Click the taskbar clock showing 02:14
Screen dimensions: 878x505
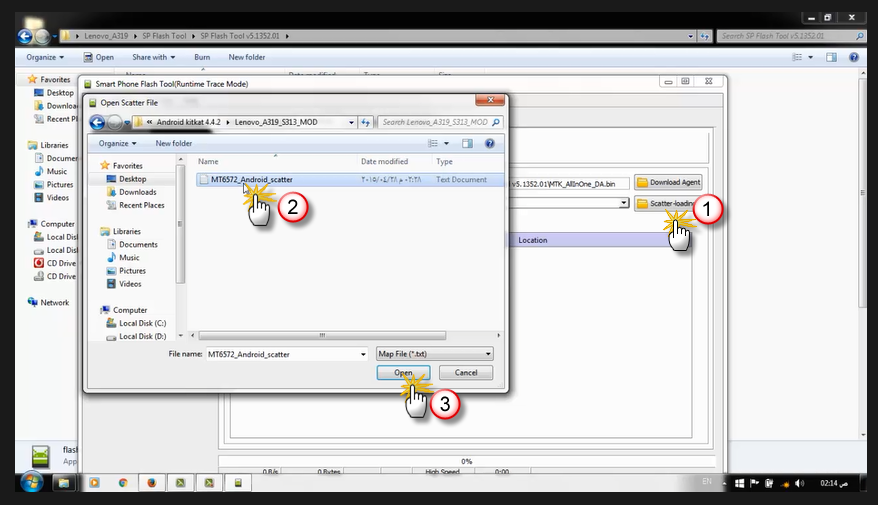pyautogui.click(x=833, y=483)
